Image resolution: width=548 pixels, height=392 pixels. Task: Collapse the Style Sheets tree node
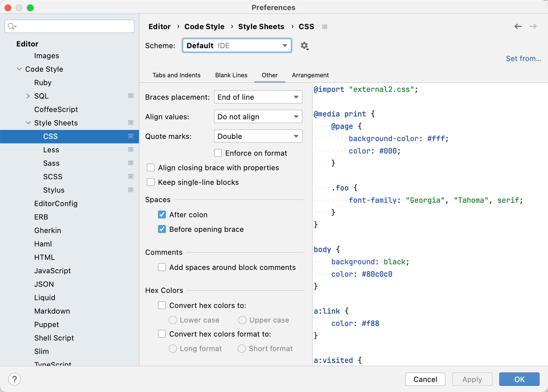coord(28,123)
